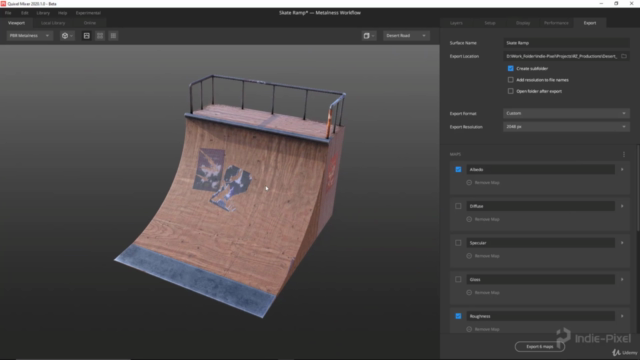This screenshot has height=360, width=640.
Task: Select the grid channels layout icon
Action: click(x=113, y=36)
